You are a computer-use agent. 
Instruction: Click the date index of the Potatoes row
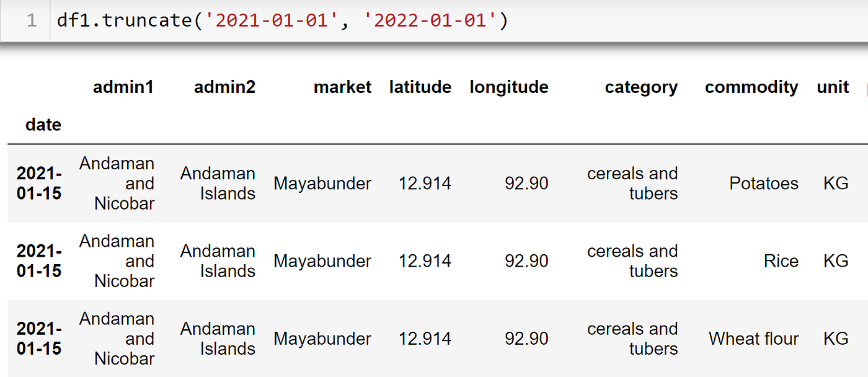point(39,184)
